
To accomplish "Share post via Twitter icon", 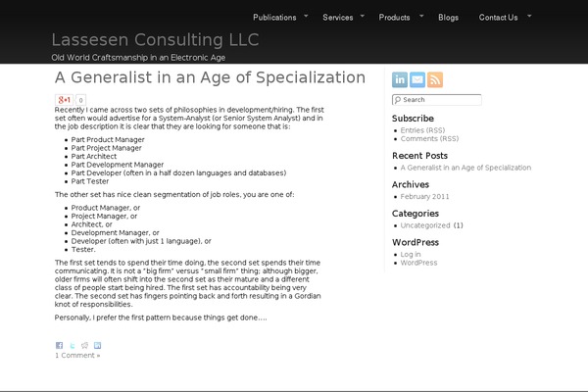I will (72, 345).
